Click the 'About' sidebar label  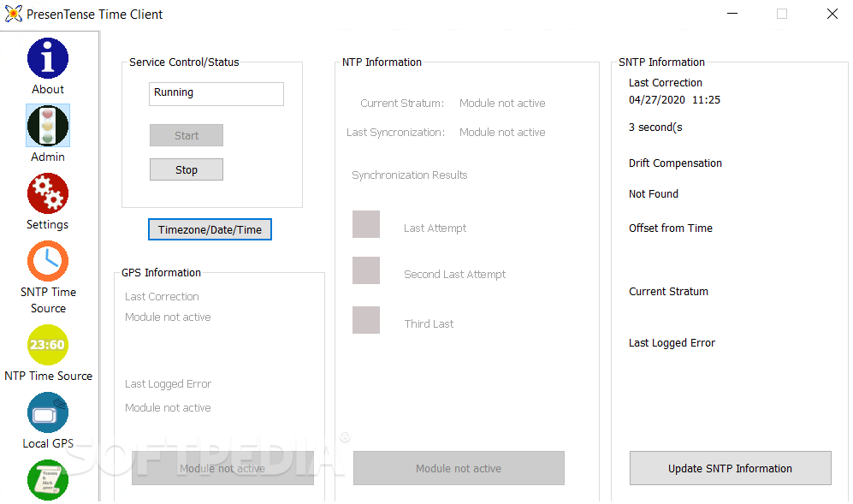[x=48, y=89]
